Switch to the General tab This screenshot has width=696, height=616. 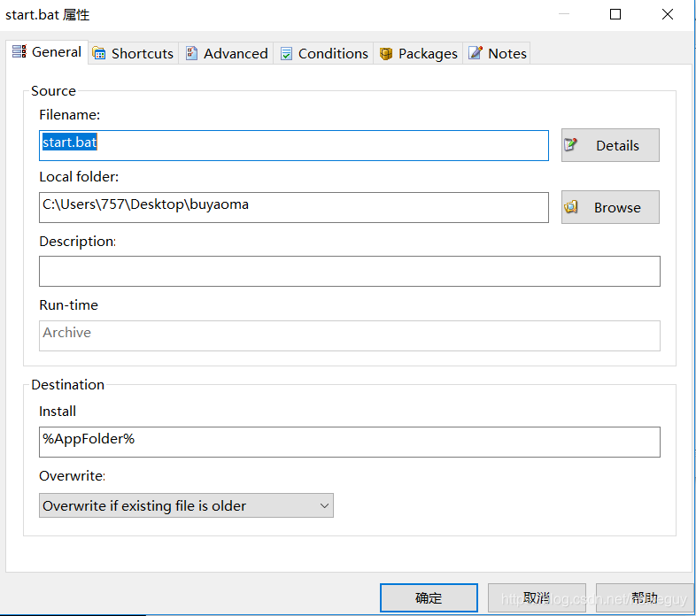[47, 52]
